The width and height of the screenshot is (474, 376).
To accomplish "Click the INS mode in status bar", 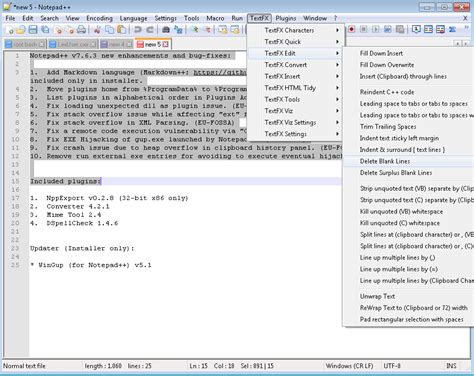I will (451, 366).
